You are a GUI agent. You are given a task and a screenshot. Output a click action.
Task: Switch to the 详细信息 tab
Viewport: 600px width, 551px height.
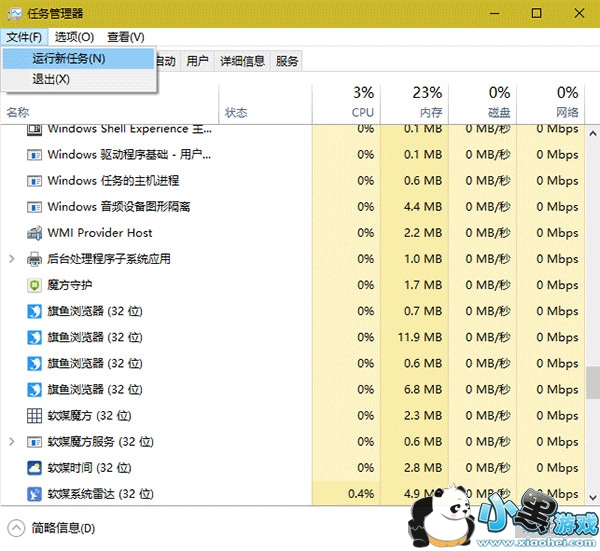click(x=242, y=61)
